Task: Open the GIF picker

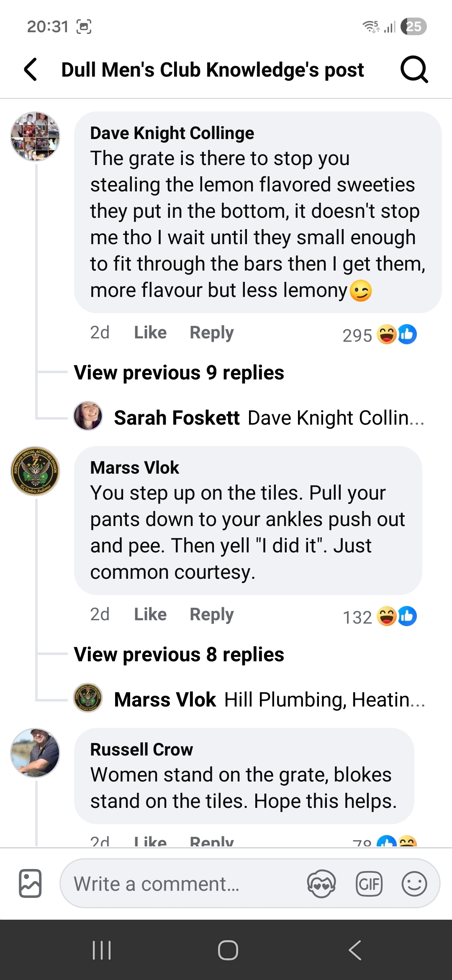Action: [x=369, y=884]
